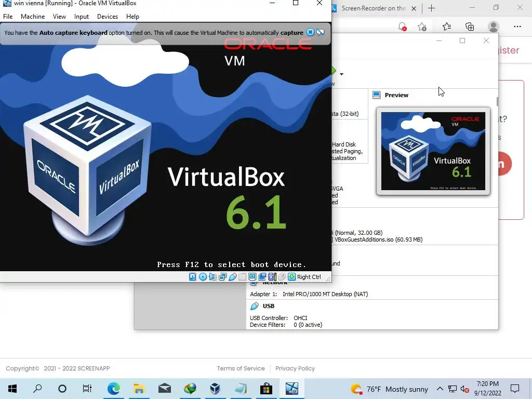Open File Explorer from the taskbar

click(139, 389)
